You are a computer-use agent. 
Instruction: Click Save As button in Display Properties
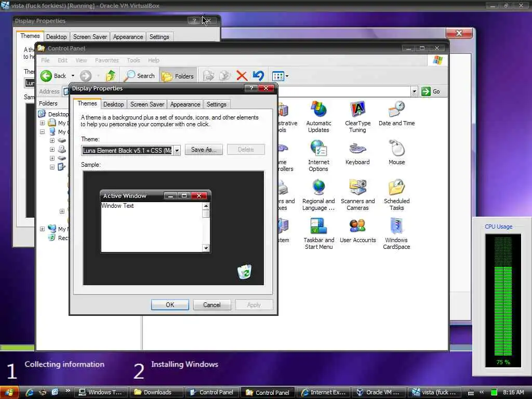click(204, 150)
